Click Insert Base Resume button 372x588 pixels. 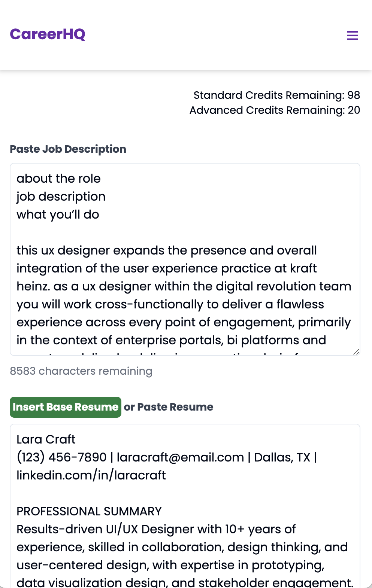point(66,407)
